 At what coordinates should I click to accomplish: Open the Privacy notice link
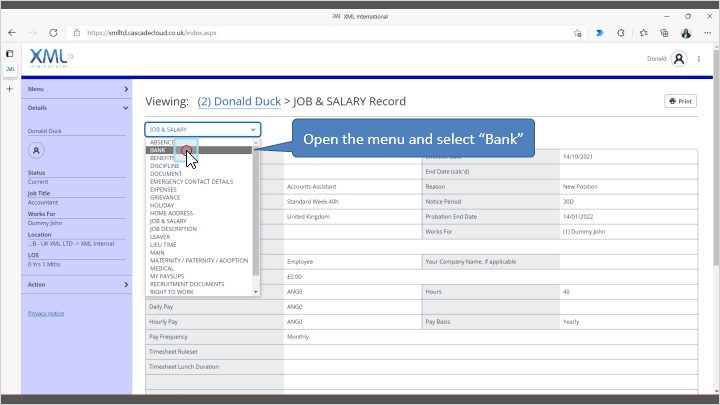(x=46, y=313)
